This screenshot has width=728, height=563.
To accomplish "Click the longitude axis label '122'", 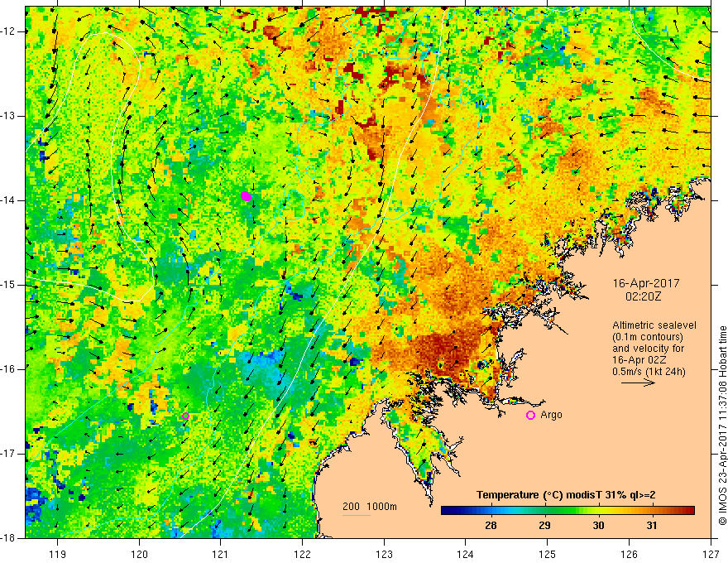I will (302, 554).
